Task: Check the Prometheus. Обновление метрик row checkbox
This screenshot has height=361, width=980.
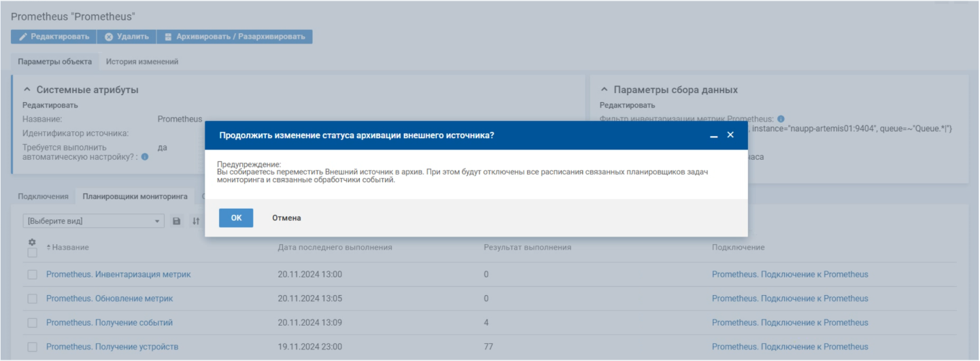Action: coord(32,298)
